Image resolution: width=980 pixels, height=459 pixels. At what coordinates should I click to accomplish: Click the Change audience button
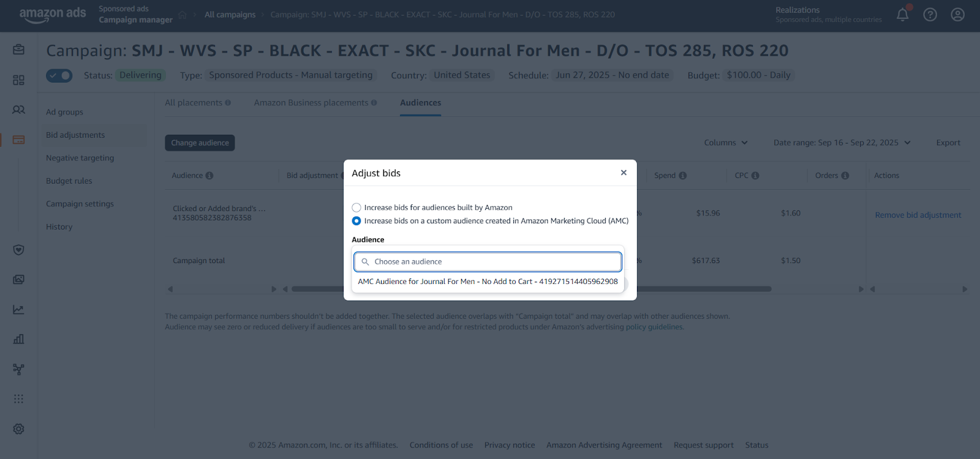coord(200,143)
